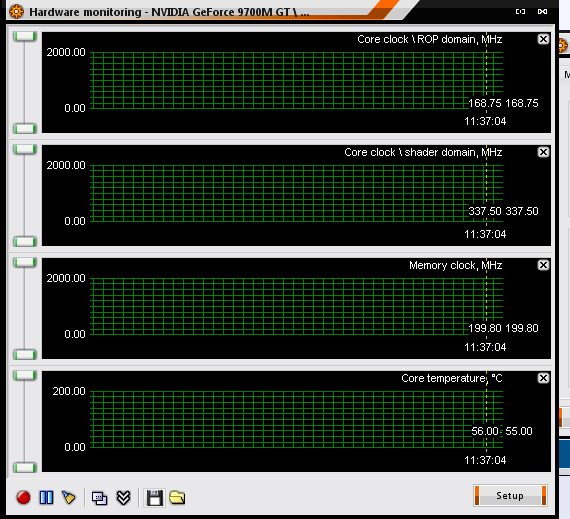Click top slider handle of shader domain graph
570x519 pixels.
click(25, 149)
